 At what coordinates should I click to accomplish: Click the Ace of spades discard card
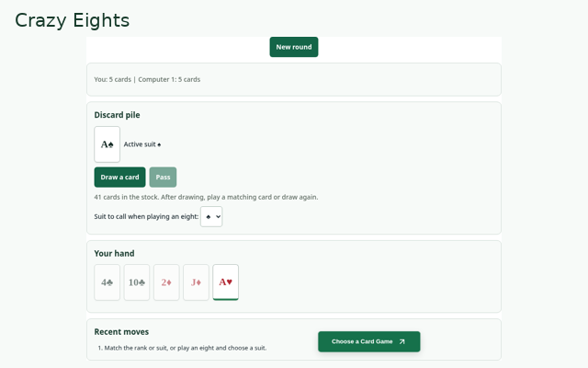tap(107, 144)
